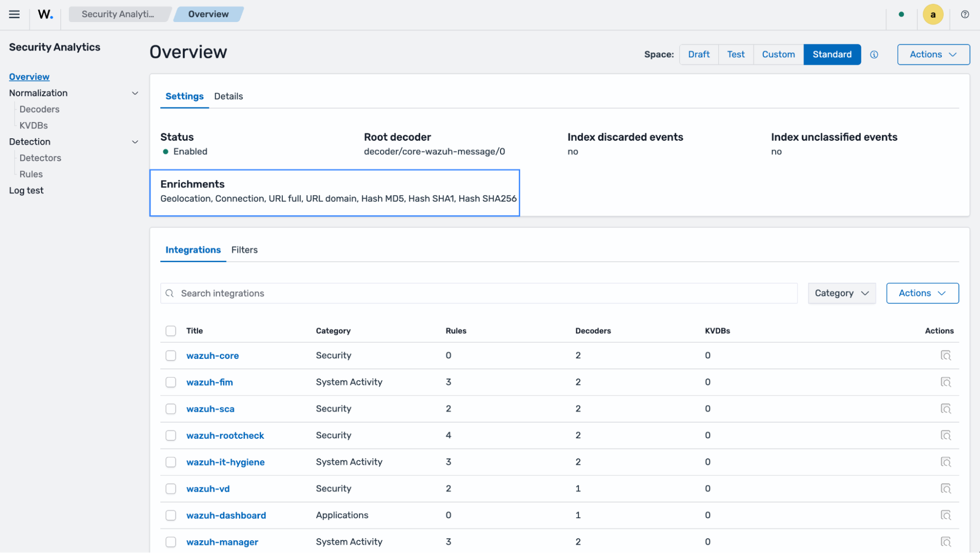Screen dimensions: 980x553
Task: Switch to the Integrations tab
Action: [193, 250]
